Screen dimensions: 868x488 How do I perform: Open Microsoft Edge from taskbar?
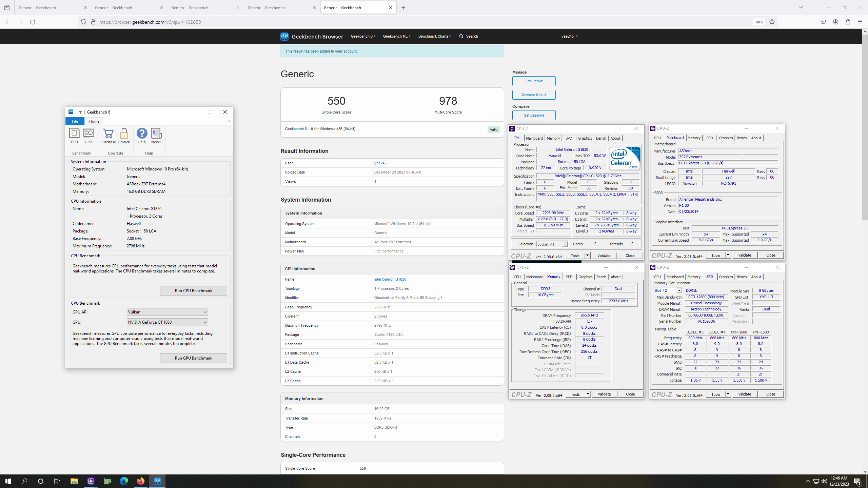coord(124,481)
